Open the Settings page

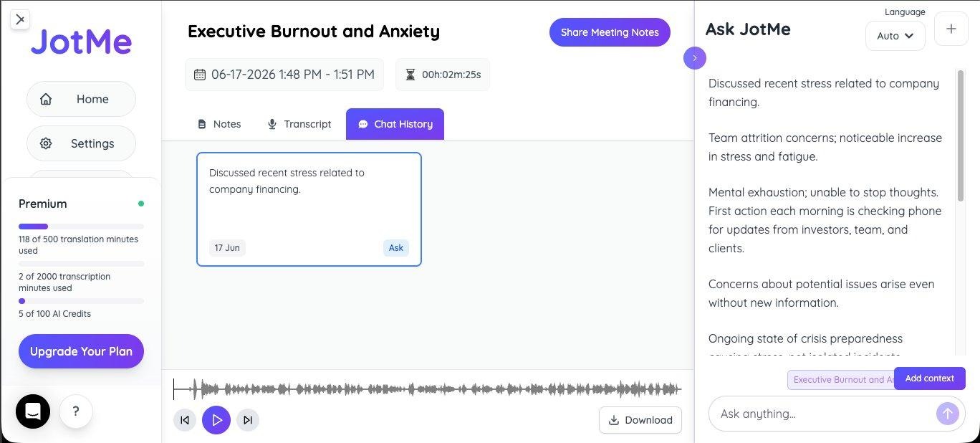(81, 143)
